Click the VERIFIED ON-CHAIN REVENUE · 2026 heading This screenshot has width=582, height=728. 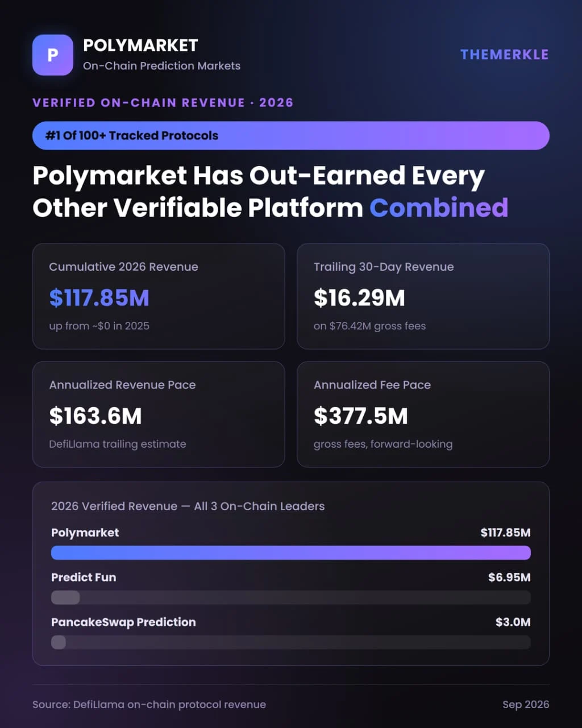[163, 103]
